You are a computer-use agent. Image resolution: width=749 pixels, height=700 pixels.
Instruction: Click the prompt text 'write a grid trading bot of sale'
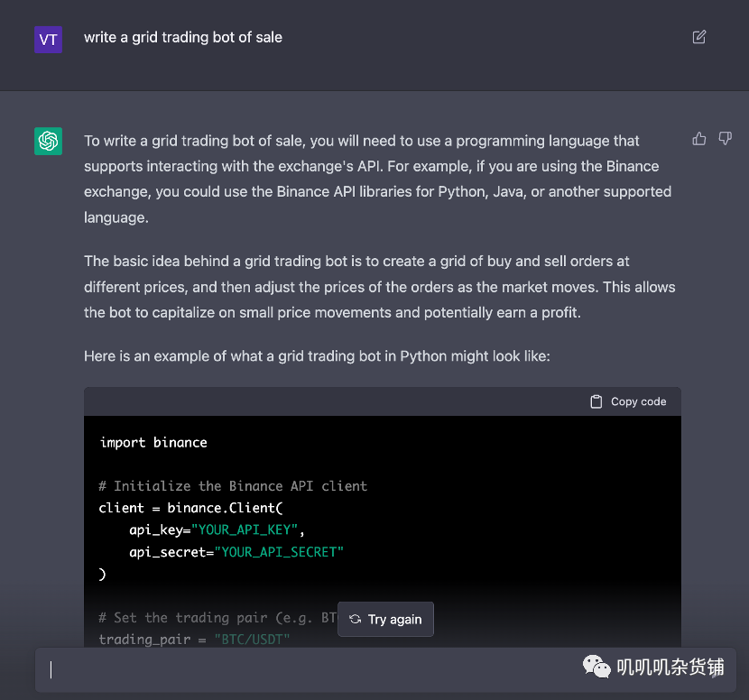(x=183, y=37)
